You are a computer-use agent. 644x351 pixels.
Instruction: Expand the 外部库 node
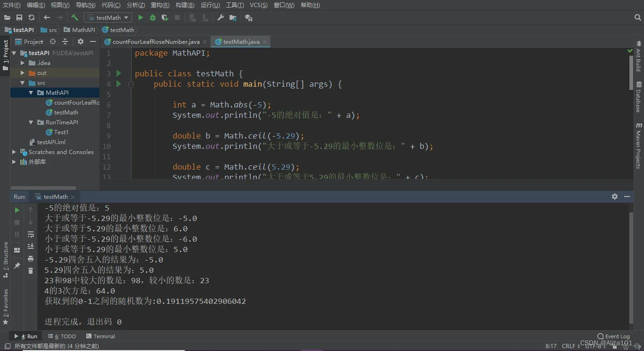tap(14, 162)
